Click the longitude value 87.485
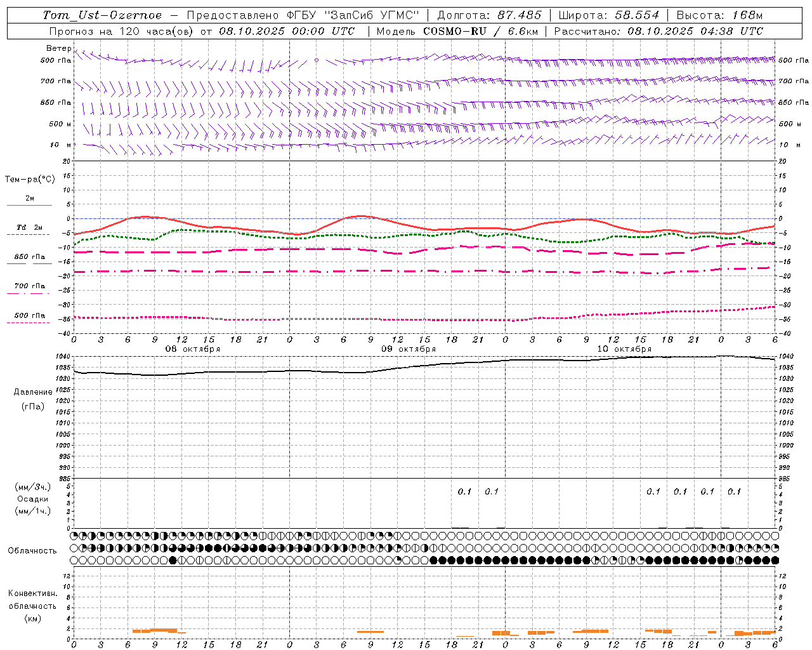 click(519, 15)
